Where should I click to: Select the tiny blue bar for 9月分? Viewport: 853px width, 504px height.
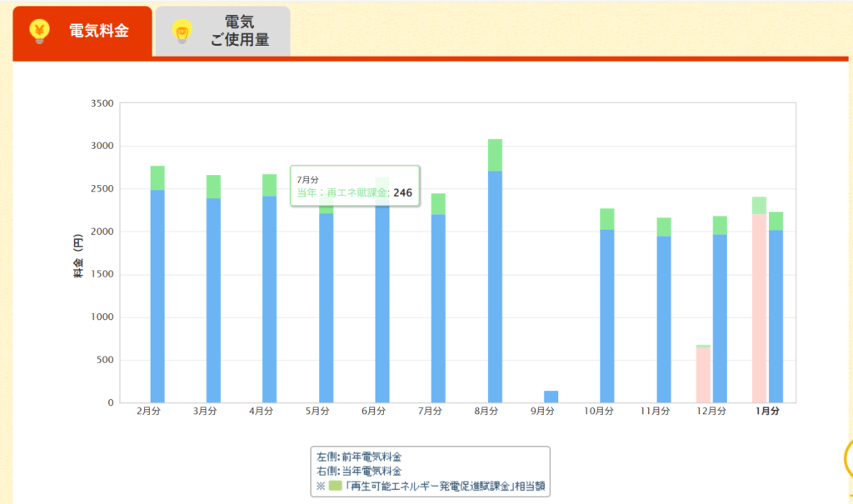tap(551, 397)
